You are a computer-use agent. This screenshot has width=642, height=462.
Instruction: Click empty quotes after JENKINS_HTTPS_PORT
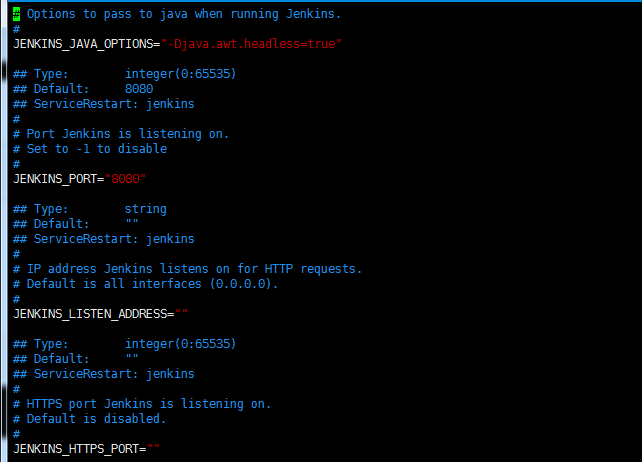(x=153, y=449)
